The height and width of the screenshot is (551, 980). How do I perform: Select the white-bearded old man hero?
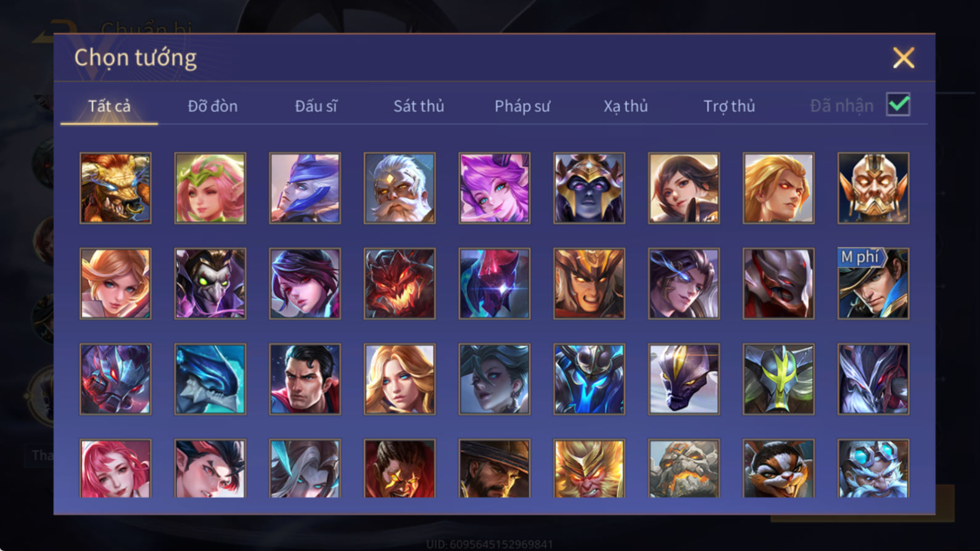pos(400,188)
